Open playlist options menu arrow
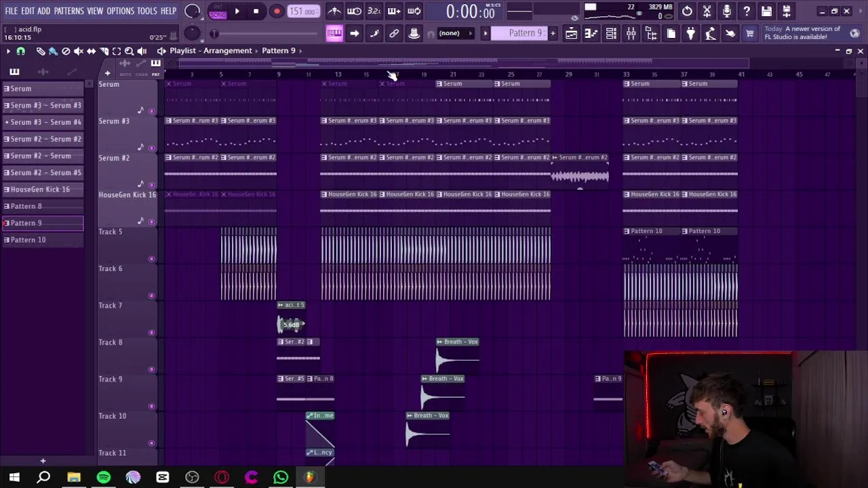This screenshot has height=488, width=868. (7, 51)
